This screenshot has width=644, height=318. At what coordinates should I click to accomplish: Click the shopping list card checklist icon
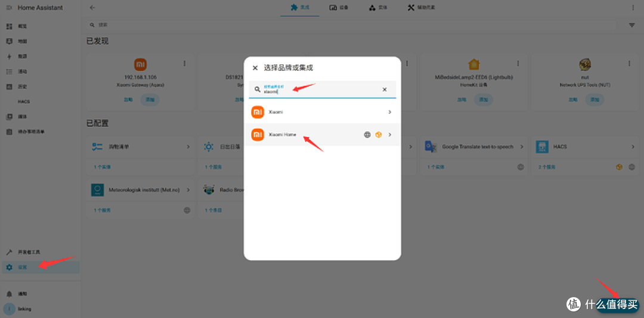click(x=97, y=146)
